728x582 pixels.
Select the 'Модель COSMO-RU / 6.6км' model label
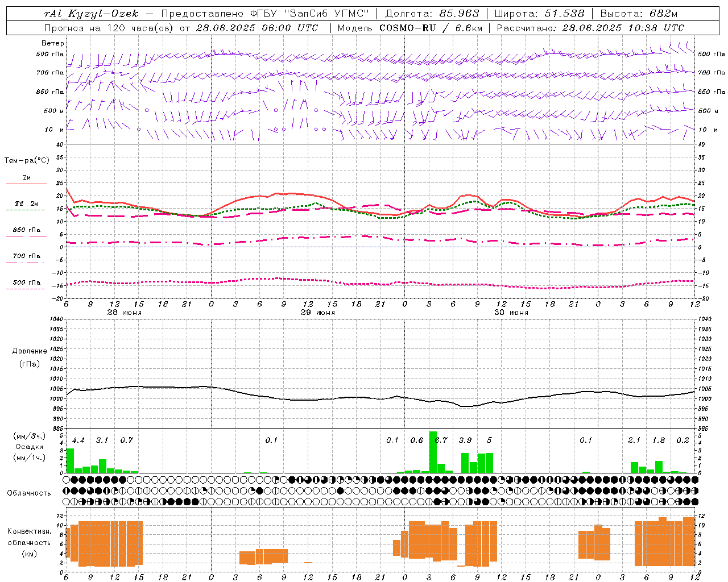410,28
